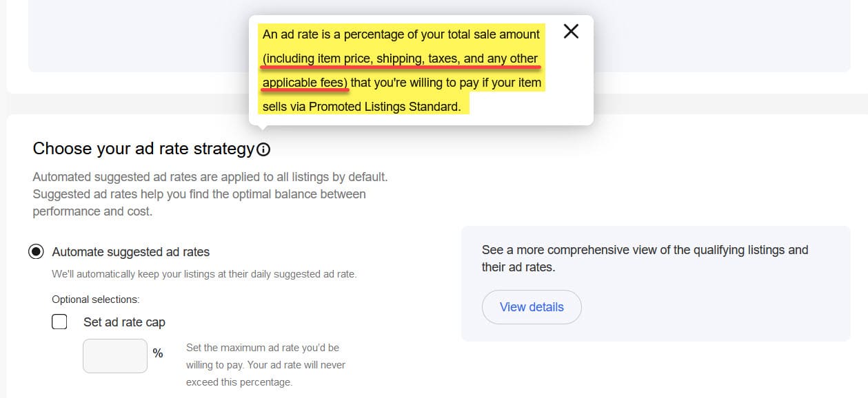
Task: Click the "Optional selections:" text
Action: pos(96,300)
